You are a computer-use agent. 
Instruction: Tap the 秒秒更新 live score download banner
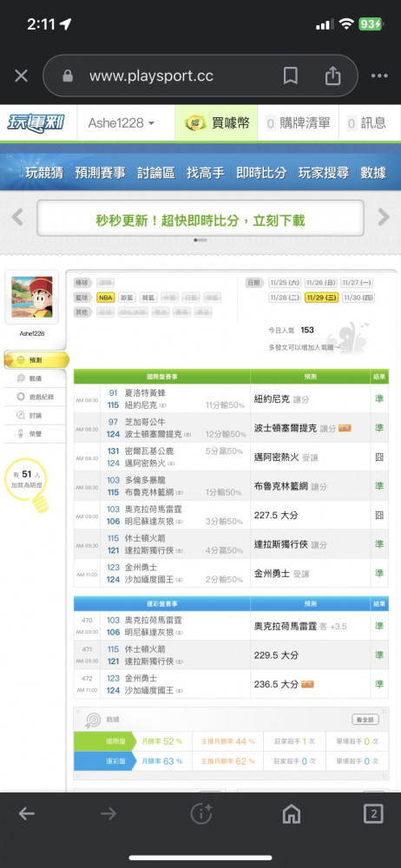(x=200, y=218)
